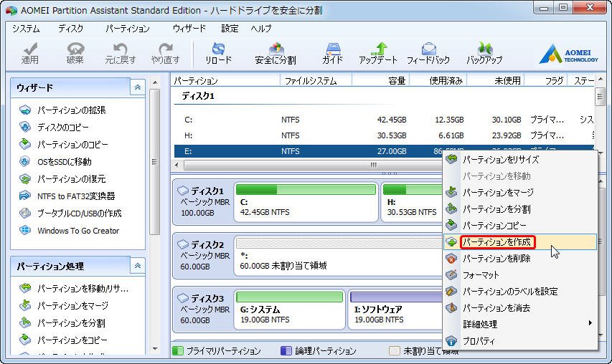Screen dimensions: 612x364
Task: Open Windows To Go Creator
Action: 69,230
